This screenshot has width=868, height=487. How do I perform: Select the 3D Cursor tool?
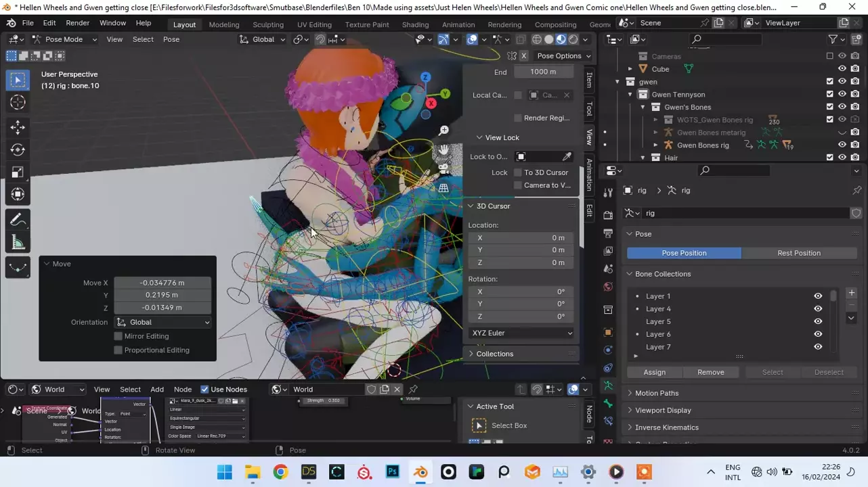coord(18,102)
